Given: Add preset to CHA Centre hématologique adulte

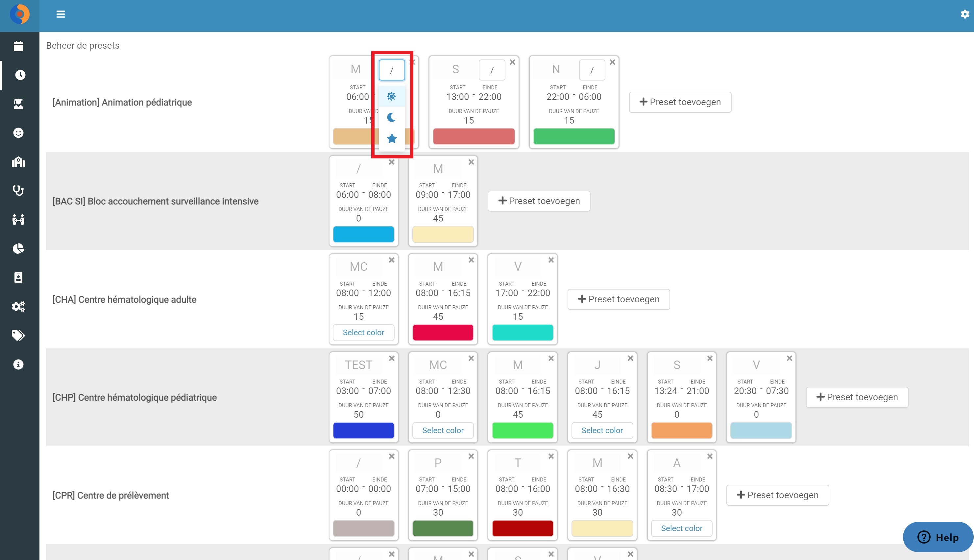Looking at the screenshot, I should (x=619, y=299).
